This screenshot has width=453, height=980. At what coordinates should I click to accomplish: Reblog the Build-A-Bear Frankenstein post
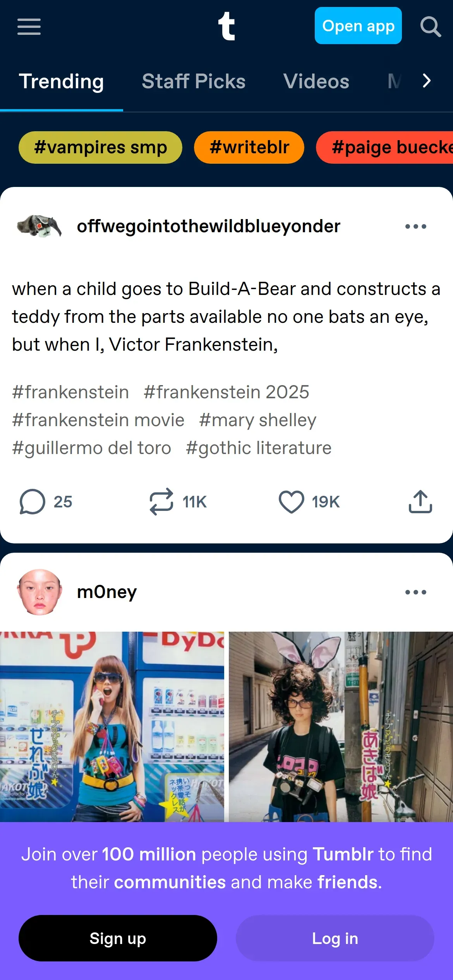(x=178, y=502)
